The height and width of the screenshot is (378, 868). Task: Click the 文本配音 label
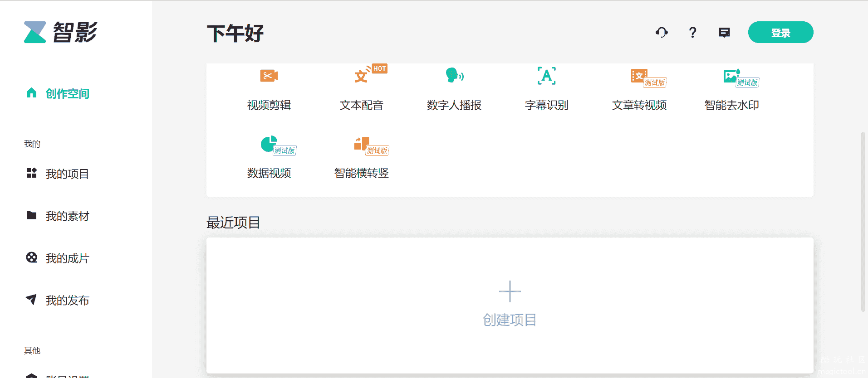point(362,105)
